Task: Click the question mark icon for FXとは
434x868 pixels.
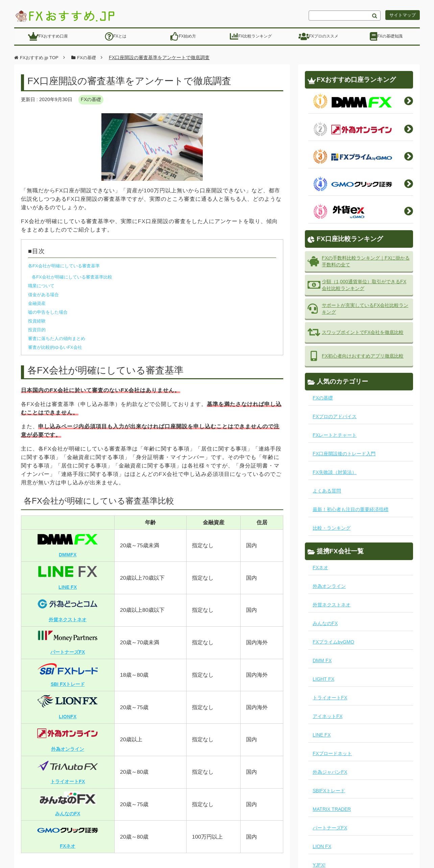Action: pos(109,36)
